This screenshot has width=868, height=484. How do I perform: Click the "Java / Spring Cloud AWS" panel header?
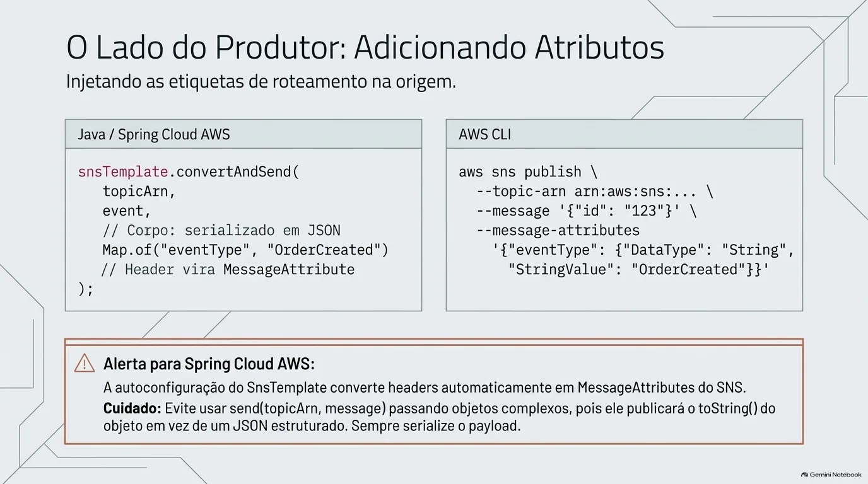point(243,134)
